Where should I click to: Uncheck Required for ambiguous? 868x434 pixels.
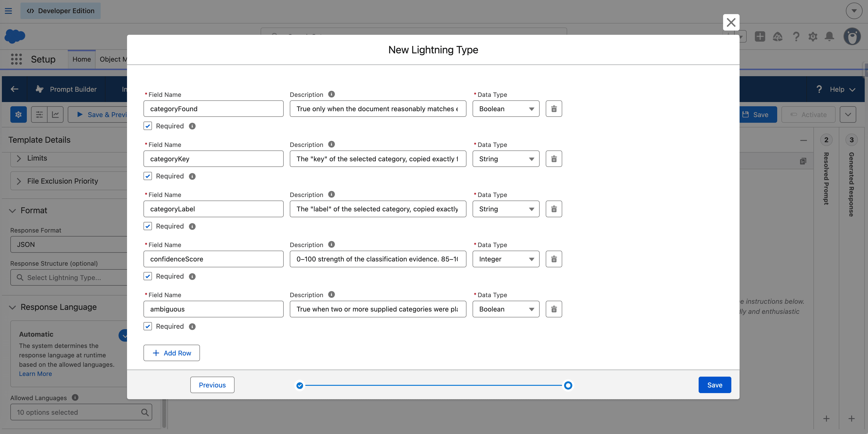point(147,326)
